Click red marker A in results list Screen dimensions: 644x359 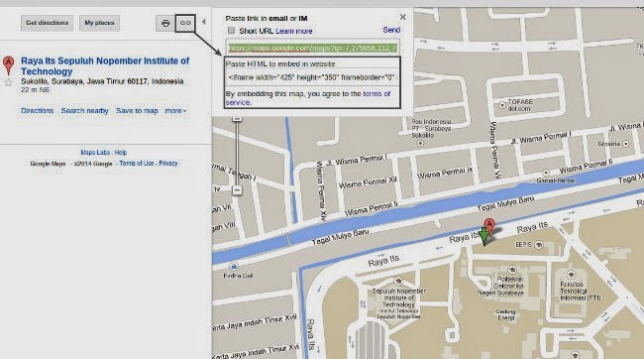pos(8,65)
